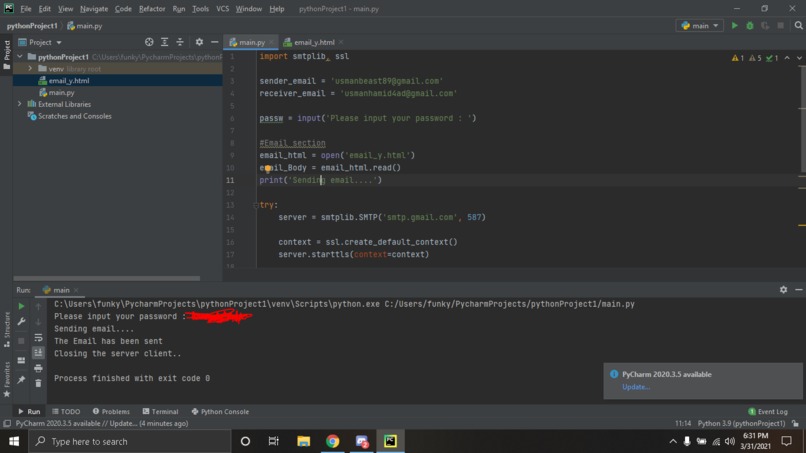Expand the venv folder
Screen dimensions: 806x453
(30, 68)
